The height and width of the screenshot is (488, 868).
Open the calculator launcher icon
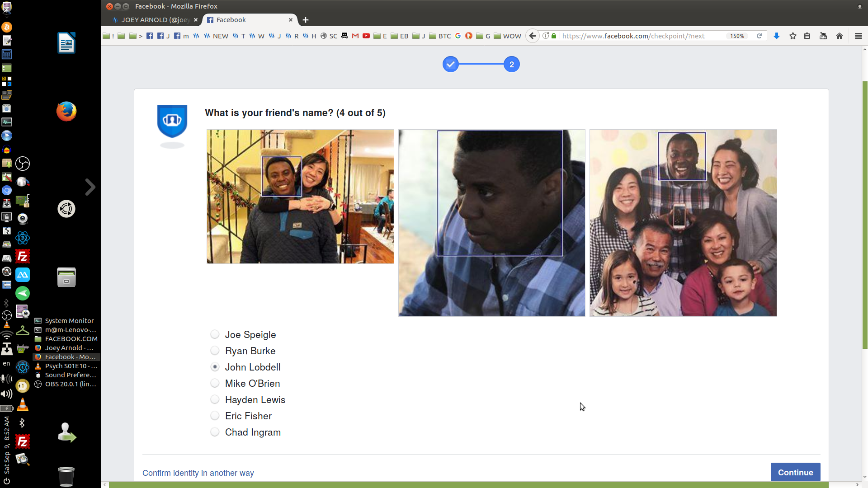click(x=7, y=54)
